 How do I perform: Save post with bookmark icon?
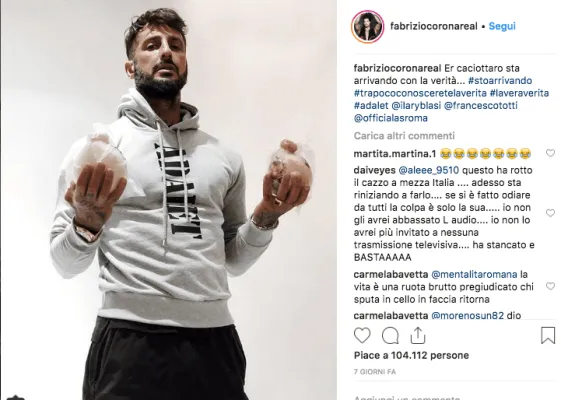[x=548, y=336]
